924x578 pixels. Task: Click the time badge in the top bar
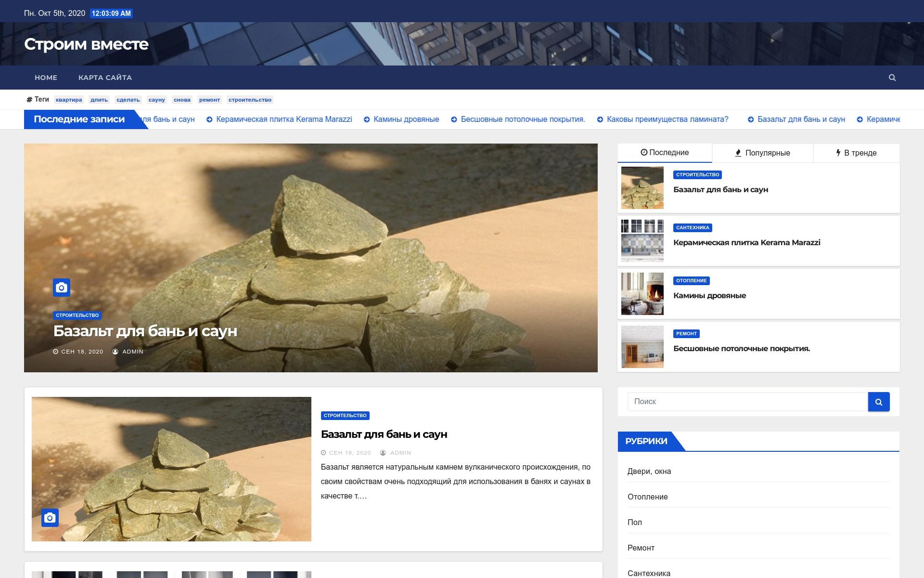[111, 13]
